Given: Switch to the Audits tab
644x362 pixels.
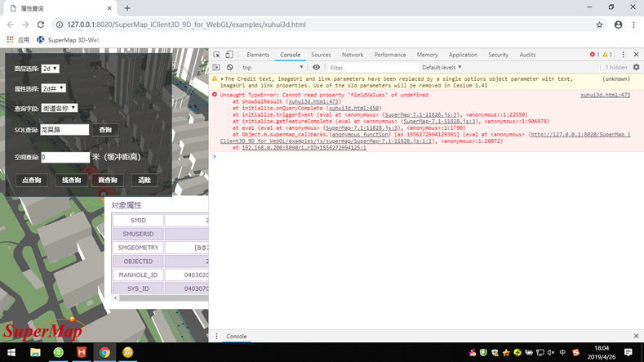Looking at the screenshot, I should 527,55.
